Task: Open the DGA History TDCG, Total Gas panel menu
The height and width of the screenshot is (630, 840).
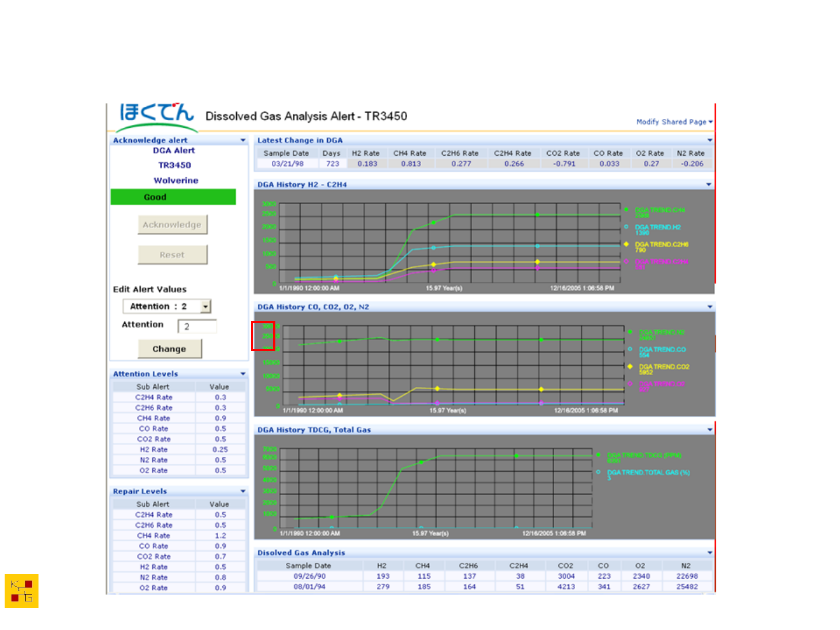Action: coord(710,430)
